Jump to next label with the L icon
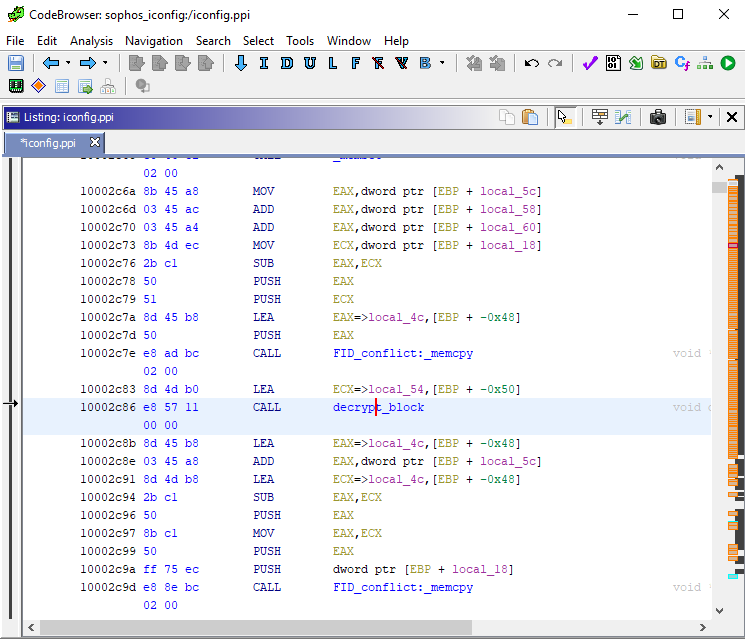The image size is (745, 639). click(333, 63)
